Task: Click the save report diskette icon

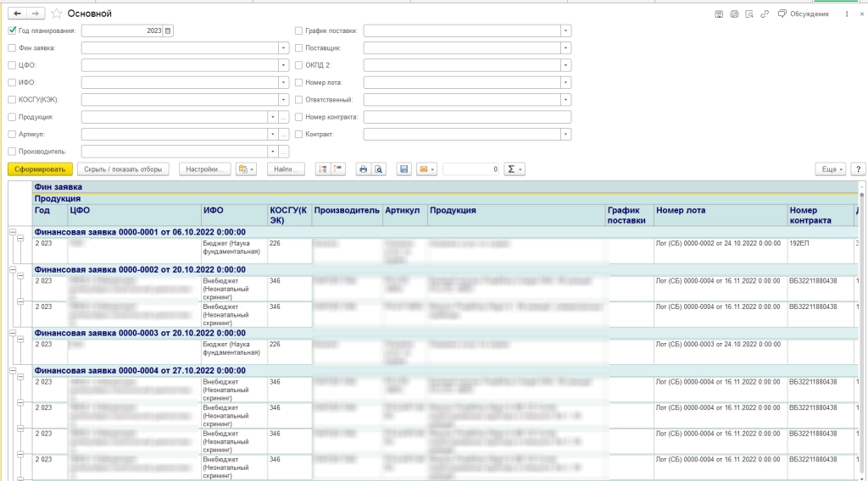Action: 404,169
